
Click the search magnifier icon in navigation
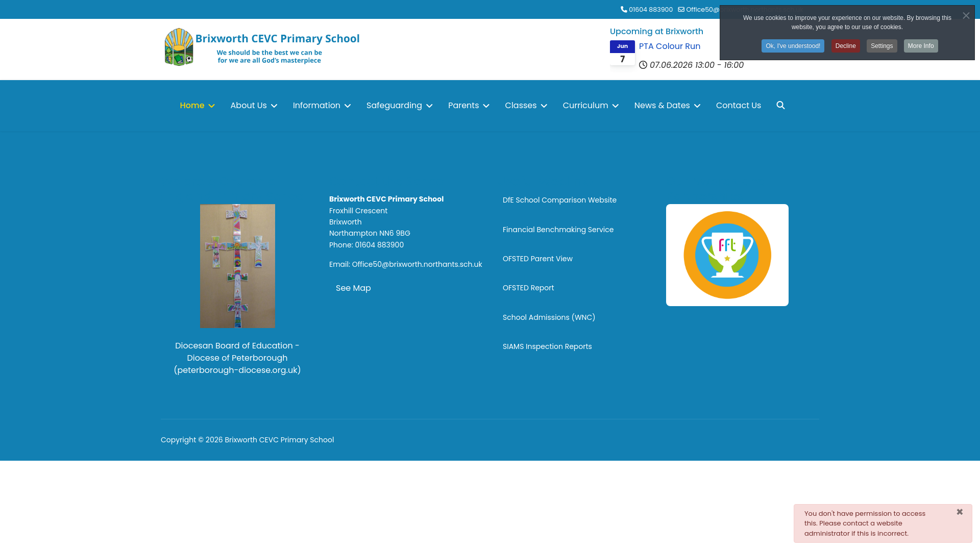tap(780, 105)
